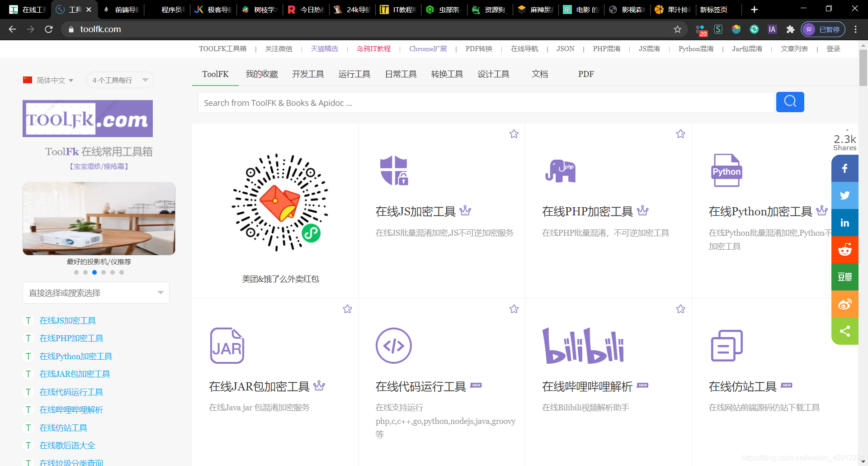868x466 pixels.
Task: Open the 宝宝湿疹/痤疮霜 link
Action: click(x=99, y=166)
